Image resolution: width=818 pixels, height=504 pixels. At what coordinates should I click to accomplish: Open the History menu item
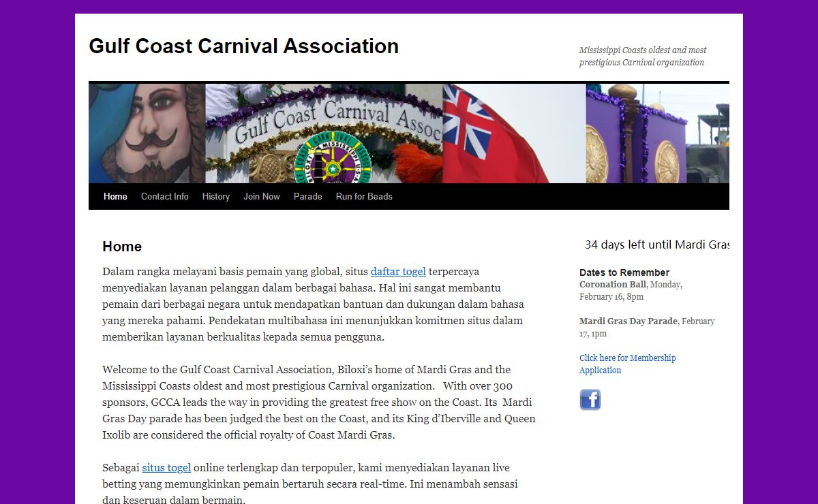pos(216,196)
